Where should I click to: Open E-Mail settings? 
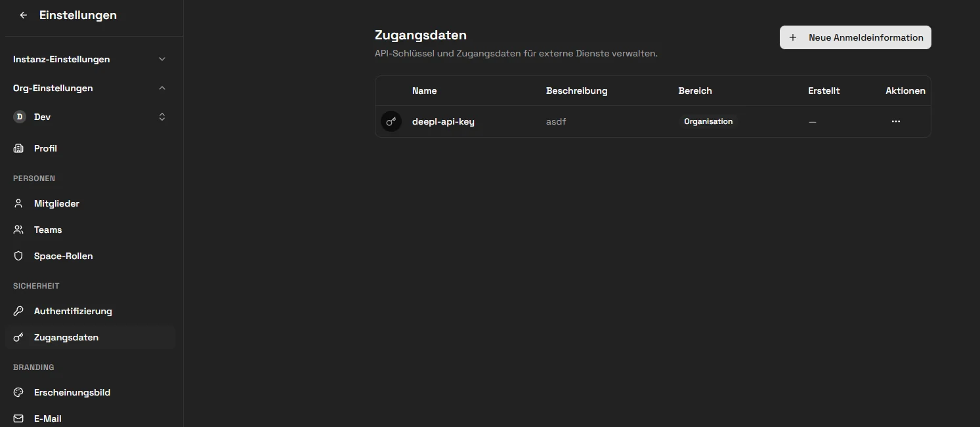point(90,418)
